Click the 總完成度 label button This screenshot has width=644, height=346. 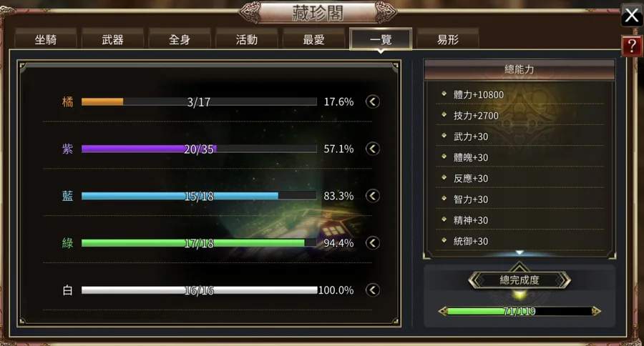(x=519, y=280)
